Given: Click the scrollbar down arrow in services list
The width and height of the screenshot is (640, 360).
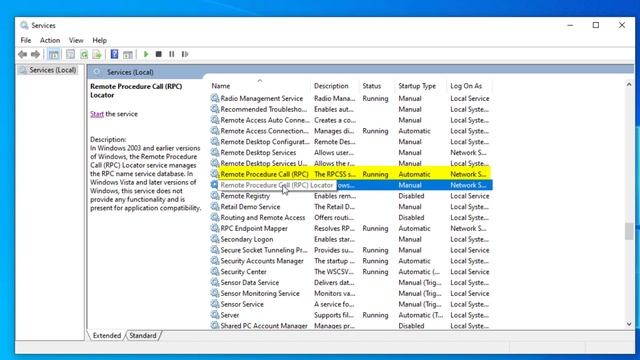Looking at the screenshot, I should tap(629, 324).
